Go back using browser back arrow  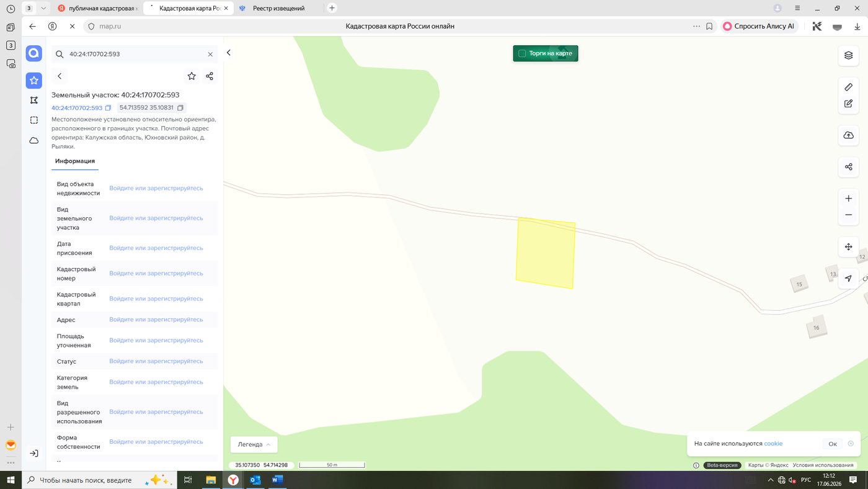pos(32,27)
